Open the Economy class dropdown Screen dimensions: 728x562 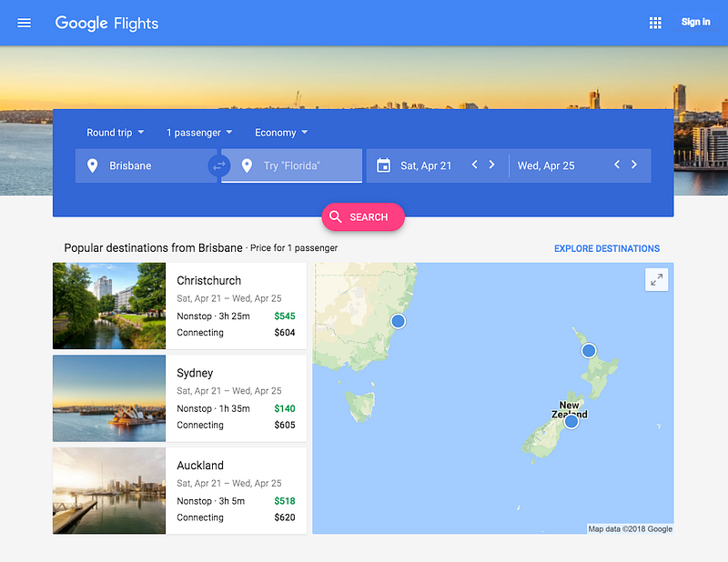[281, 133]
